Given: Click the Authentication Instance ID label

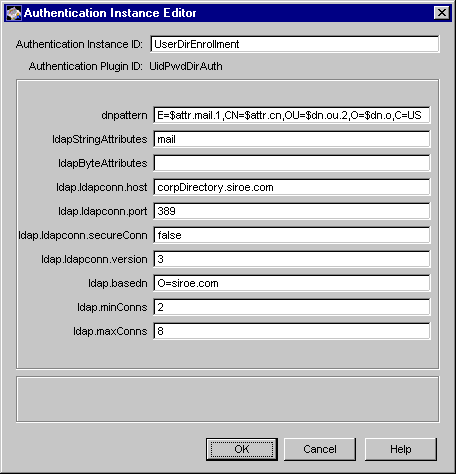Looking at the screenshot, I should click(x=79, y=44).
